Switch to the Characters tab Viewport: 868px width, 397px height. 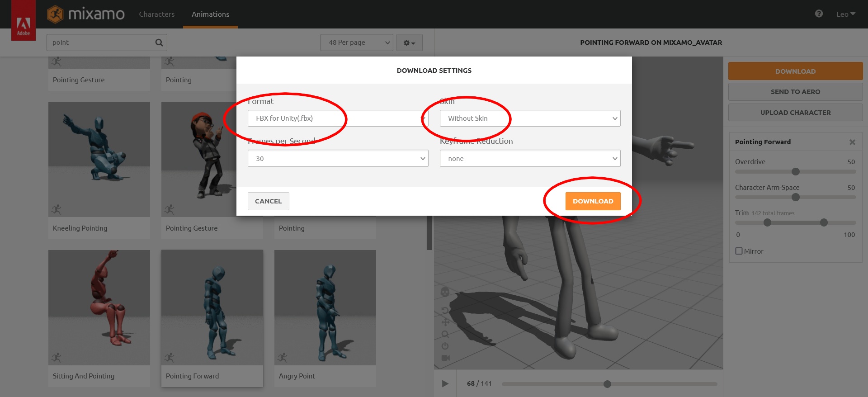156,14
